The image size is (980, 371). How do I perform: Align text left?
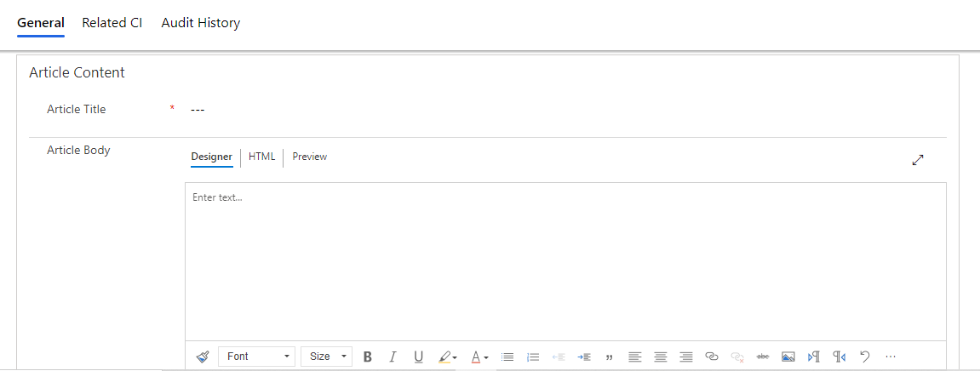(635, 357)
